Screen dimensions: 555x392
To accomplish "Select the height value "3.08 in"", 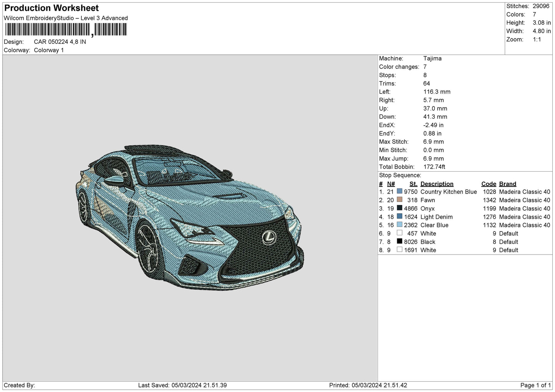I will [x=542, y=23].
